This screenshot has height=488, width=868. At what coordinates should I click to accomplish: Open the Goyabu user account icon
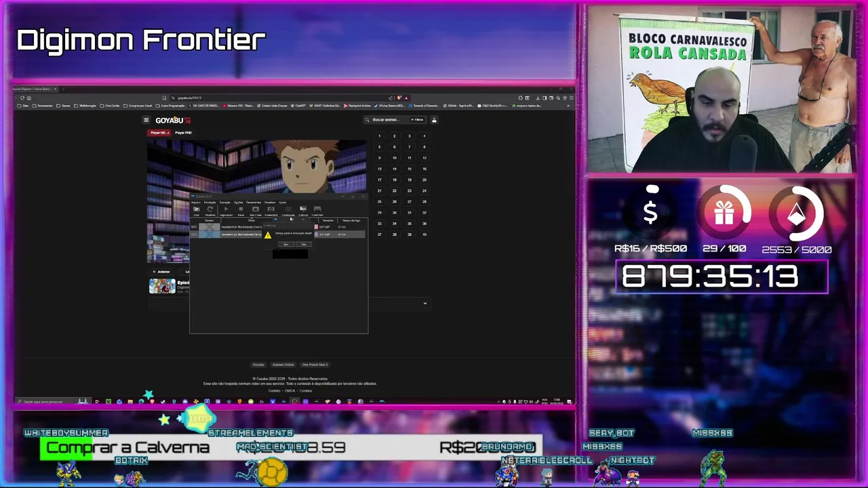[434, 120]
